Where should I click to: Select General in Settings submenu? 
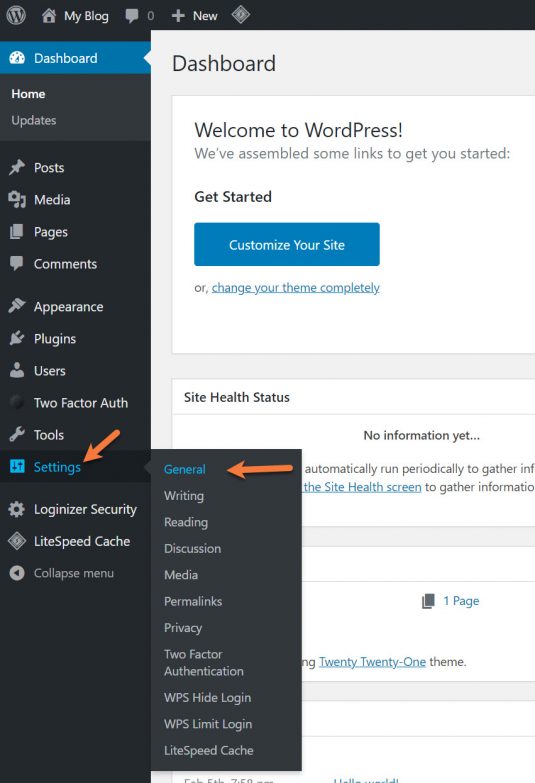tap(185, 469)
